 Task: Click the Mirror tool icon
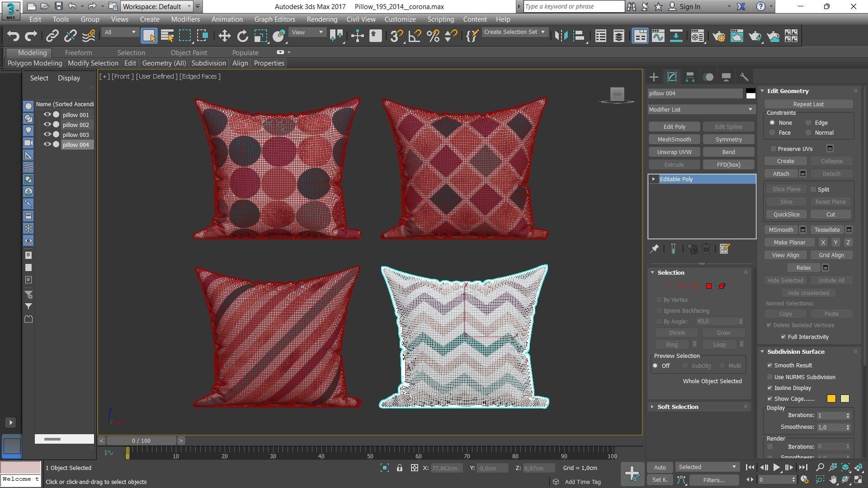(x=561, y=36)
